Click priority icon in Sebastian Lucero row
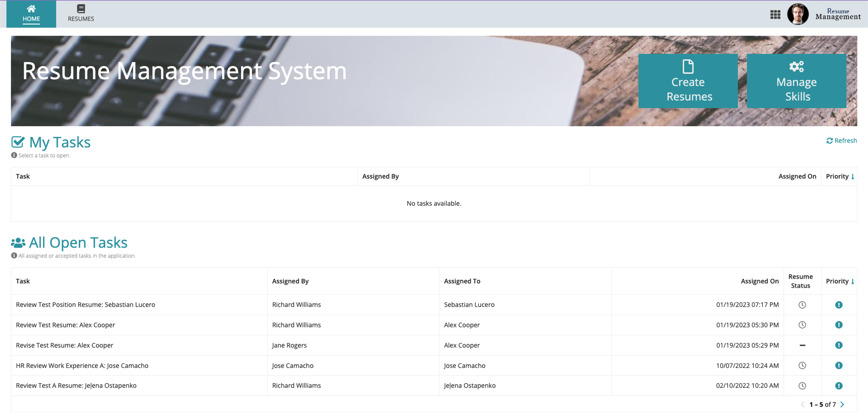Screen dimensions: 868x413 [839, 305]
